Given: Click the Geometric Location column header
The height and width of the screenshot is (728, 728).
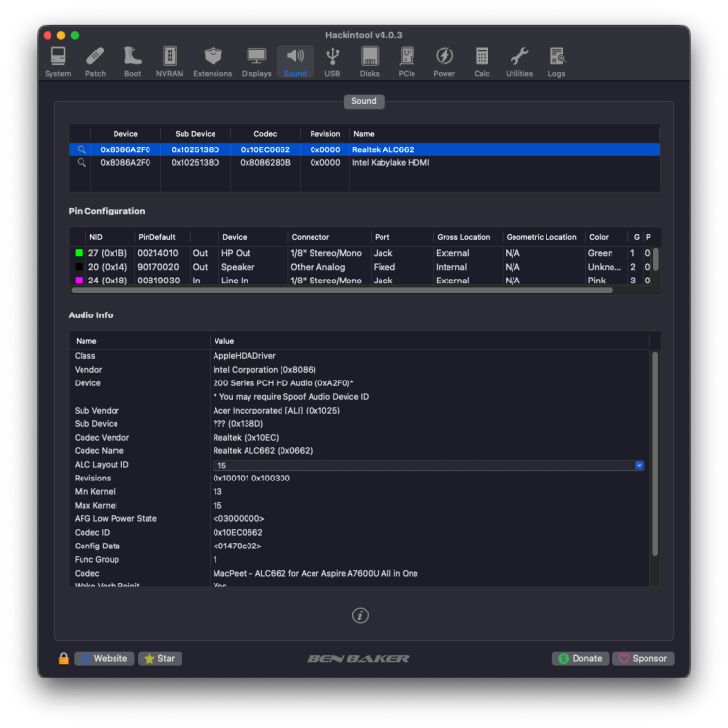Looking at the screenshot, I should 541,237.
